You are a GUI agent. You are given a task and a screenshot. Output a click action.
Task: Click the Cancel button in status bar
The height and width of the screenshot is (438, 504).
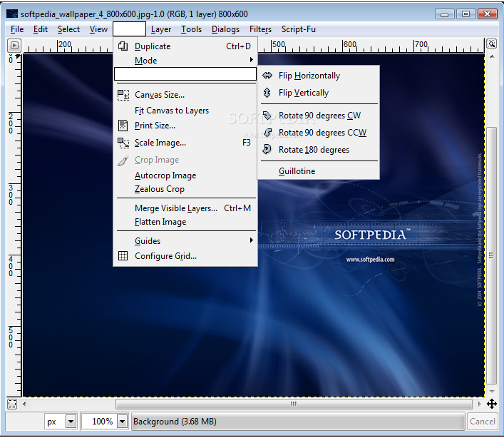[x=482, y=422]
